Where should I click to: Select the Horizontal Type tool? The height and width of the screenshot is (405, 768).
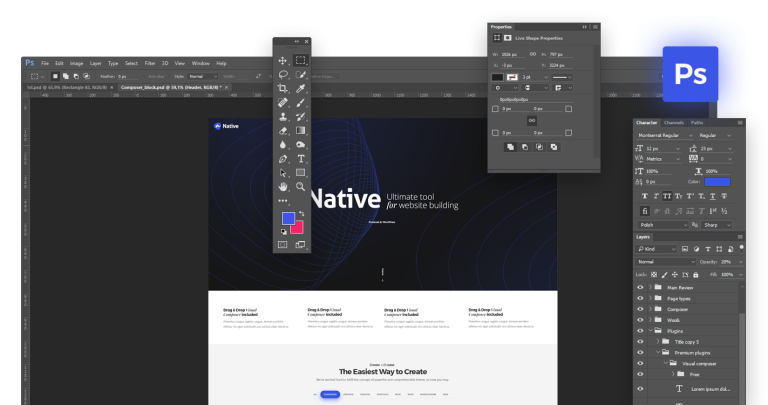pyautogui.click(x=301, y=158)
